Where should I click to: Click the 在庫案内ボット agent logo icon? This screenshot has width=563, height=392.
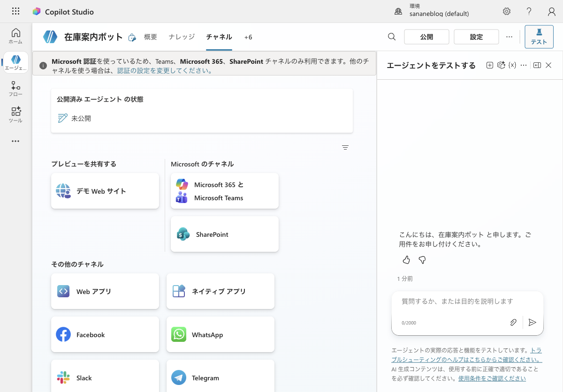[x=50, y=37]
